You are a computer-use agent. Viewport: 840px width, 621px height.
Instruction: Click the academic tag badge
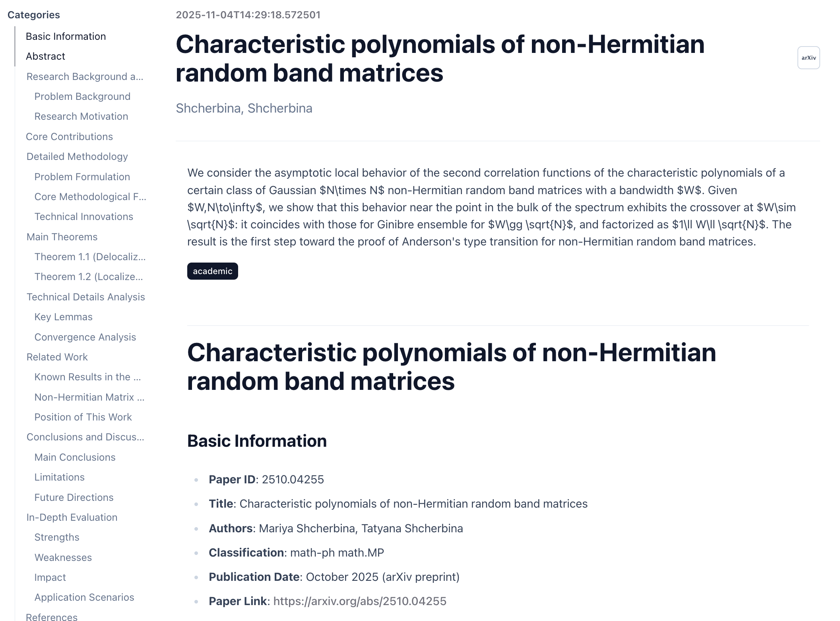coord(212,271)
